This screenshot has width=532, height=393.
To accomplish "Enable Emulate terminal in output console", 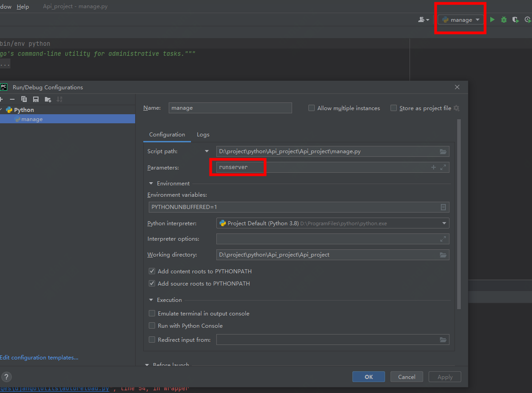I will 152,313.
